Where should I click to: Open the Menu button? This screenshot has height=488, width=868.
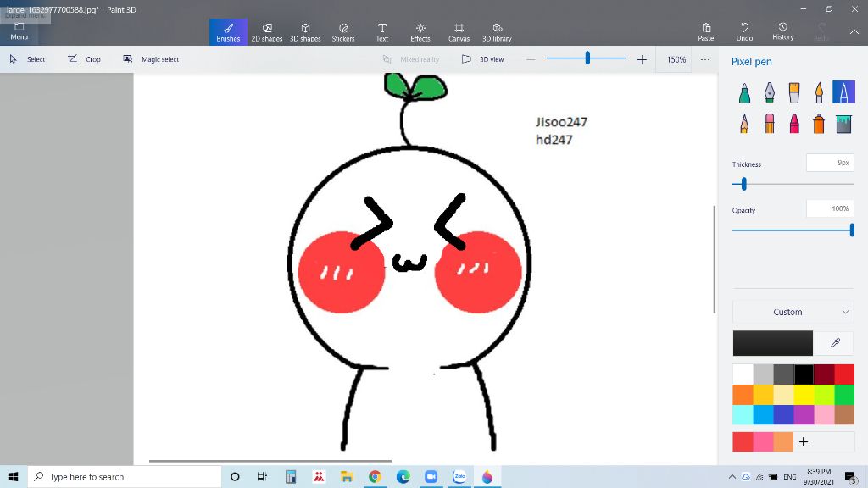pos(19,31)
